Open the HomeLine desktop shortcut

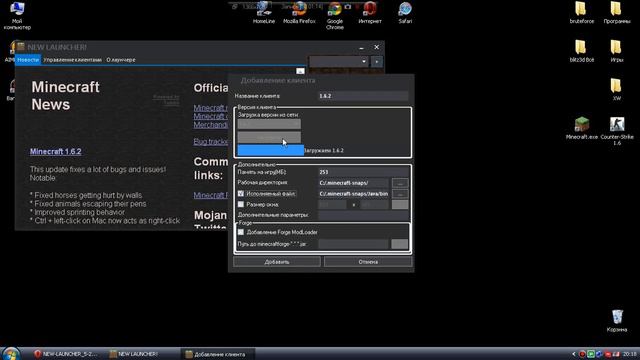click(x=264, y=13)
